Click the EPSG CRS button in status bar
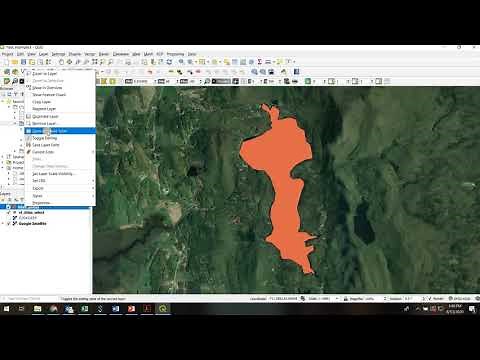 click(x=460, y=298)
